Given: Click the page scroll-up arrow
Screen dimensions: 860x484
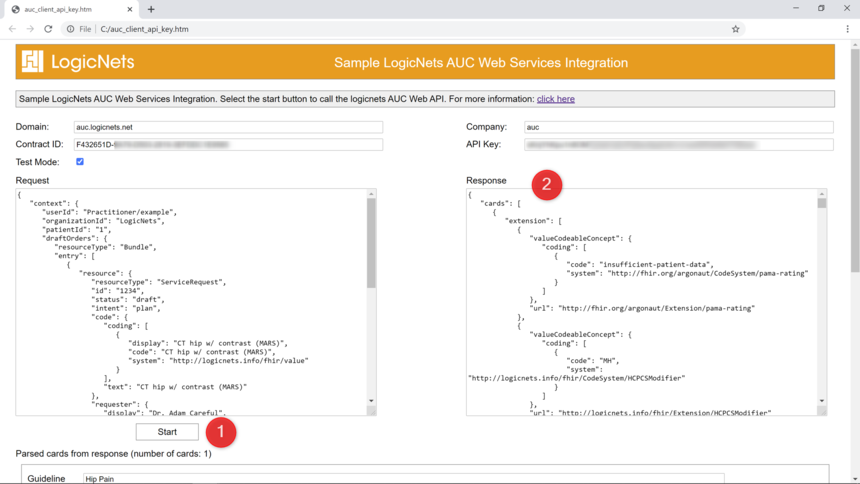Looking at the screenshot, I should pyautogui.click(x=855, y=44).
